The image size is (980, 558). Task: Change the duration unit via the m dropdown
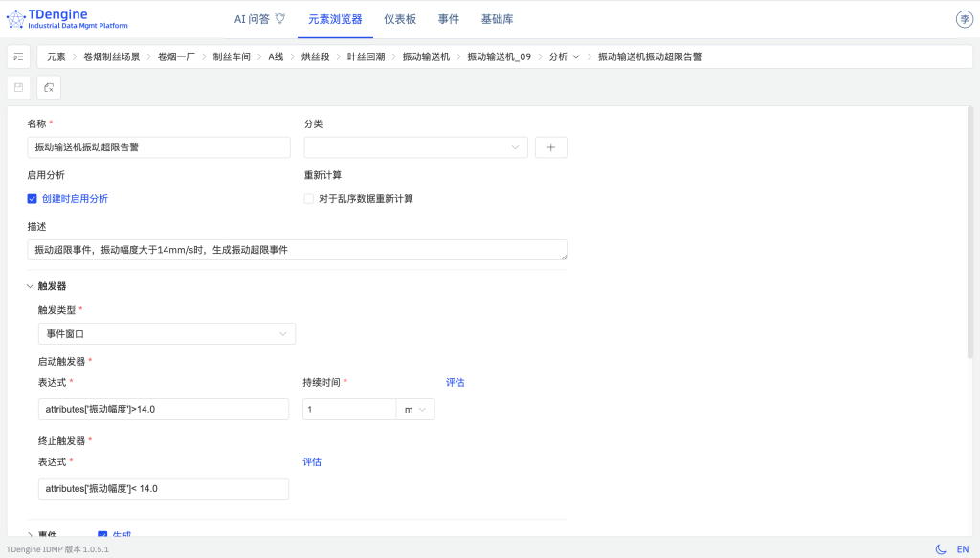[415, 409]
